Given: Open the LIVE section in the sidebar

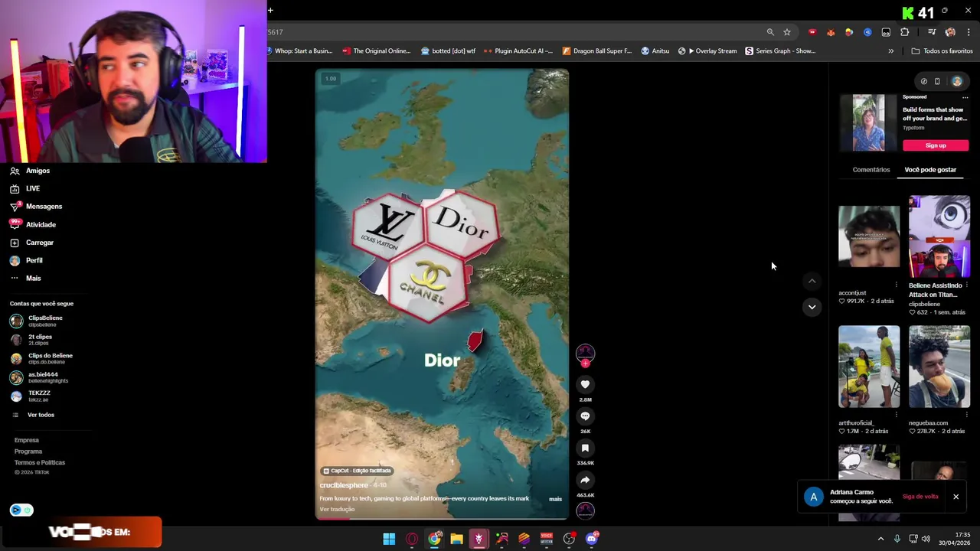Looking at the screenshot, I should tap(25, 188).
